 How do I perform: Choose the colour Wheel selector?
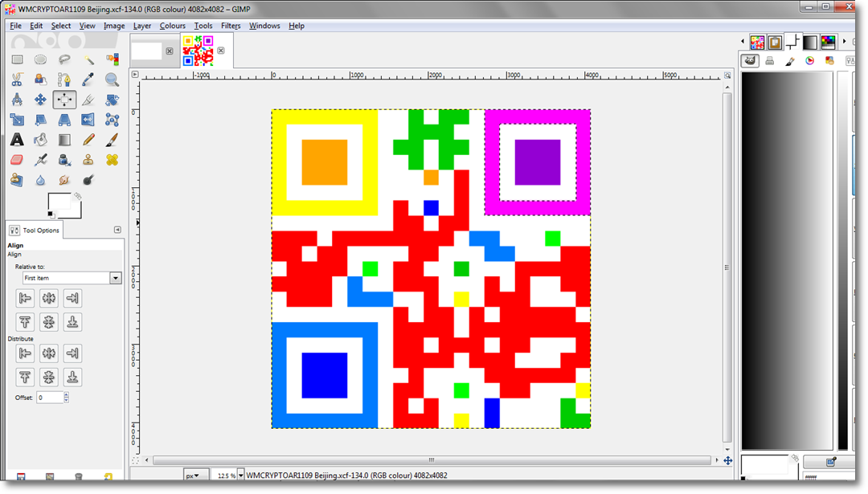click(810, 61)
